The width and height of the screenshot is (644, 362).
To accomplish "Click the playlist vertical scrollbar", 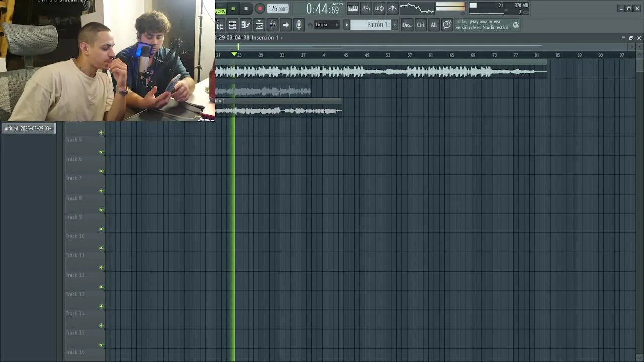I will pos(639,65).
